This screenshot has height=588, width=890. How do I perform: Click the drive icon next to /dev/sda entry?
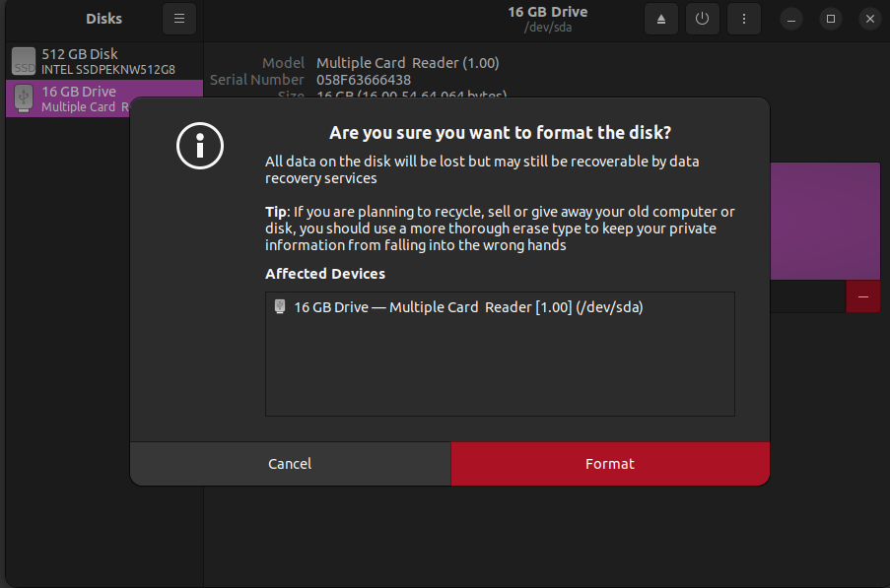(x=279, y=306)
